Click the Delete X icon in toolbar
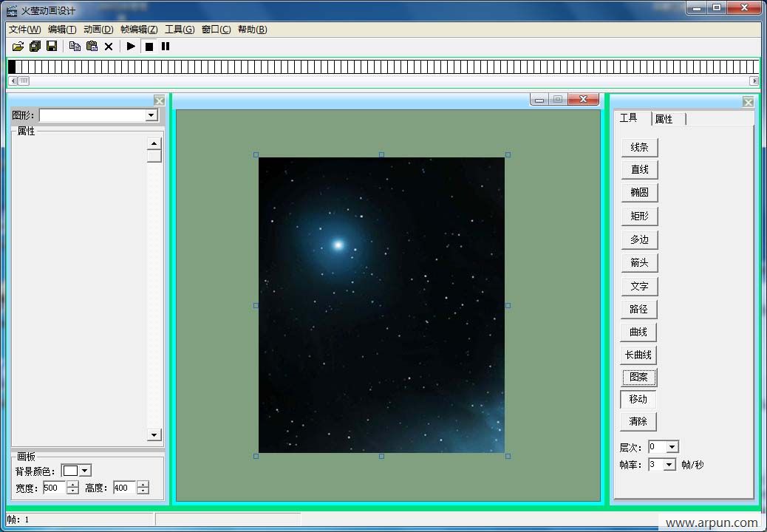Screen dimensions: 767x532 tap(109, 47)
